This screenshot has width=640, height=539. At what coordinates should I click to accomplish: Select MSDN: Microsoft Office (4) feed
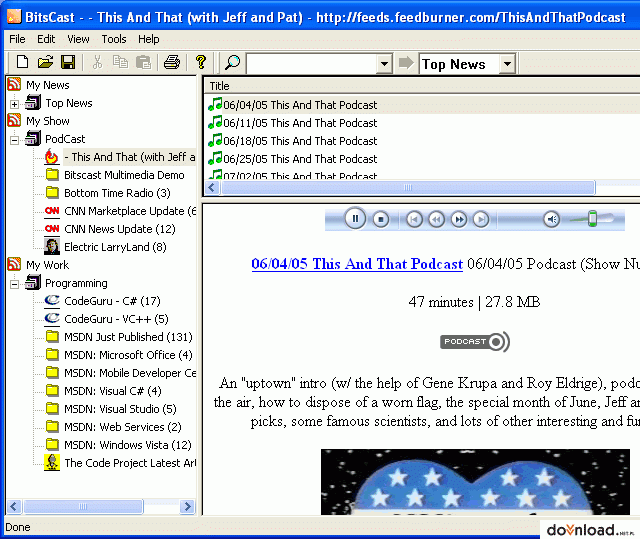coord(128,355)
